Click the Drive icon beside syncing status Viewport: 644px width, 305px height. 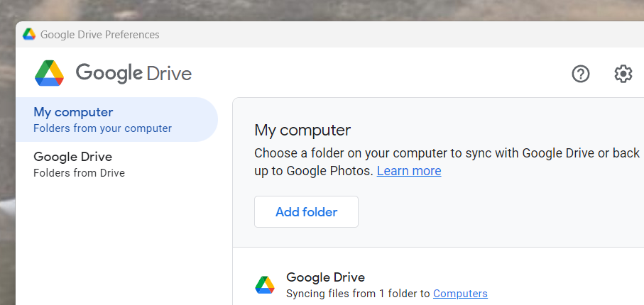click(x=265, y=285)
